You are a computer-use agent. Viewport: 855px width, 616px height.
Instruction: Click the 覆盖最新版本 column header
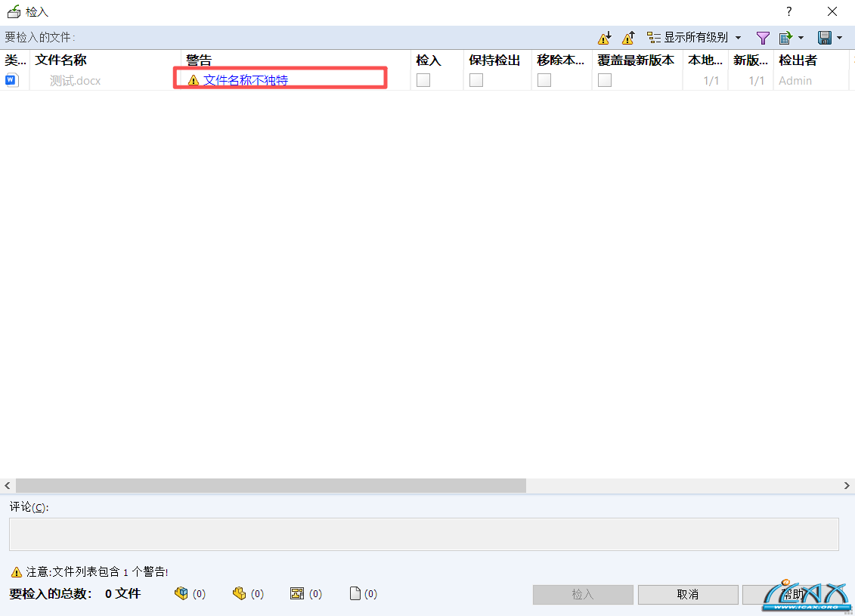[x=636, y=60]
